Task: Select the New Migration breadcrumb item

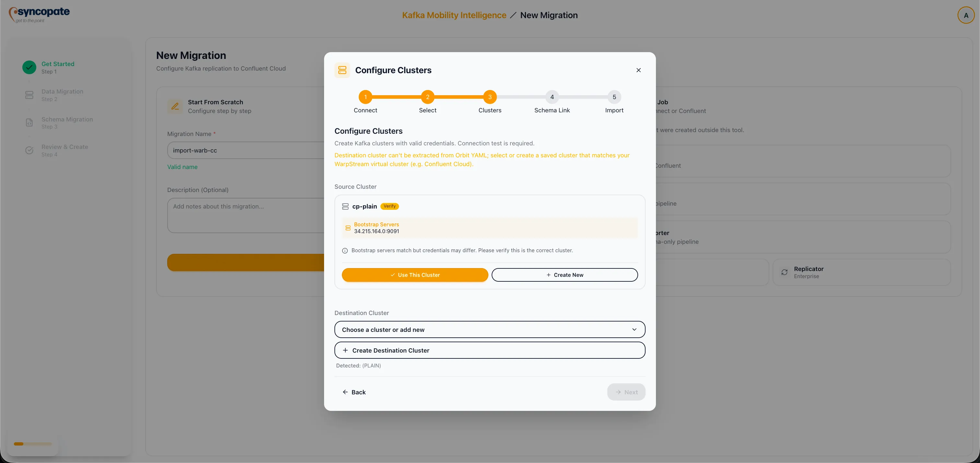Action: 549,15
